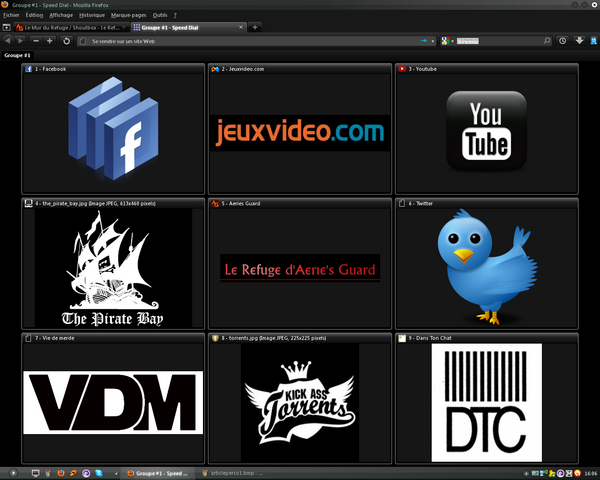Open downloads with the down arrow icon

click(579, 41)
